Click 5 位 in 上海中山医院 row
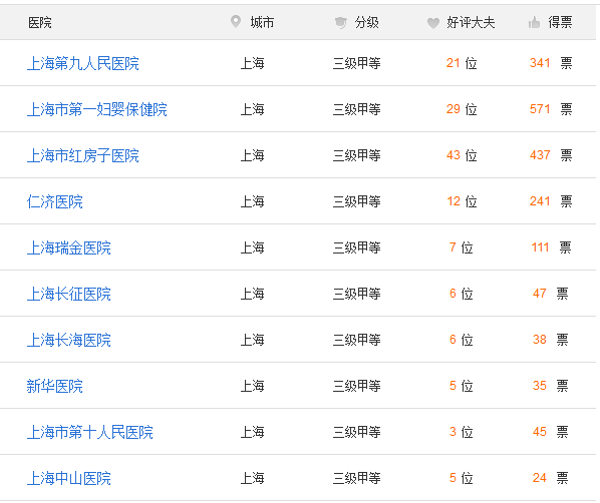 coord(461,478)
